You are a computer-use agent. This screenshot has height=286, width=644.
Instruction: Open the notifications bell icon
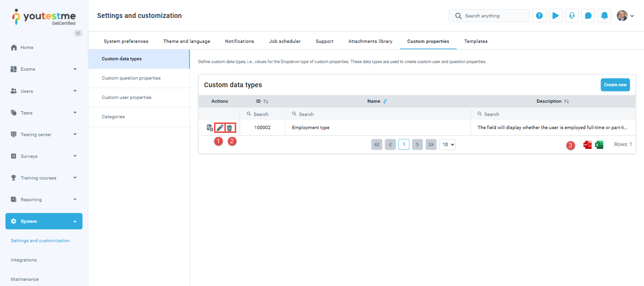click(x=604, y=16)
